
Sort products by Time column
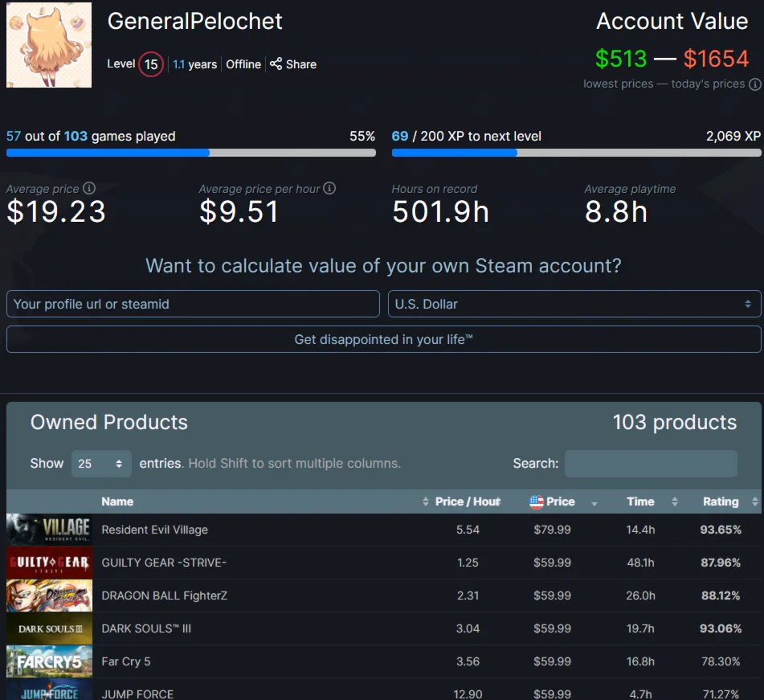pyautogui.click(x=640, y=501)
